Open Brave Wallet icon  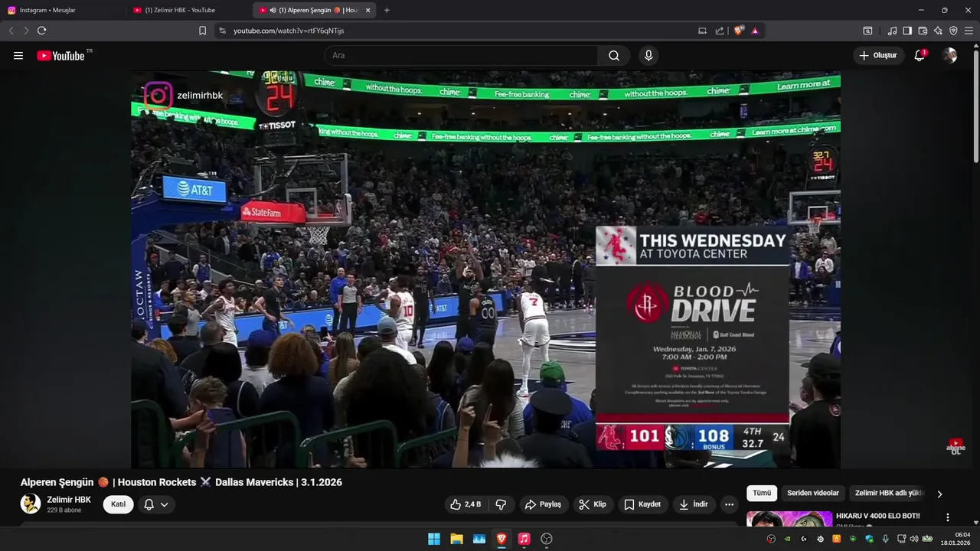point(923,31)
